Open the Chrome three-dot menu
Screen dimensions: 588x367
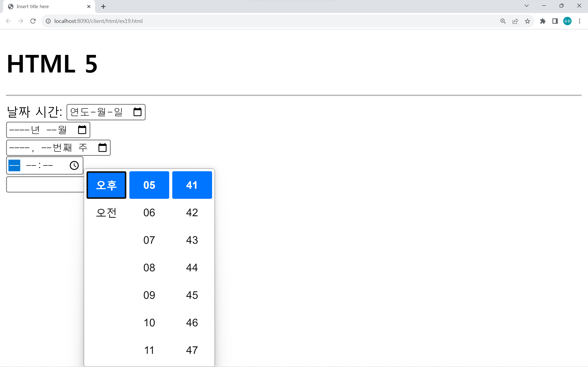coord(579,21)
